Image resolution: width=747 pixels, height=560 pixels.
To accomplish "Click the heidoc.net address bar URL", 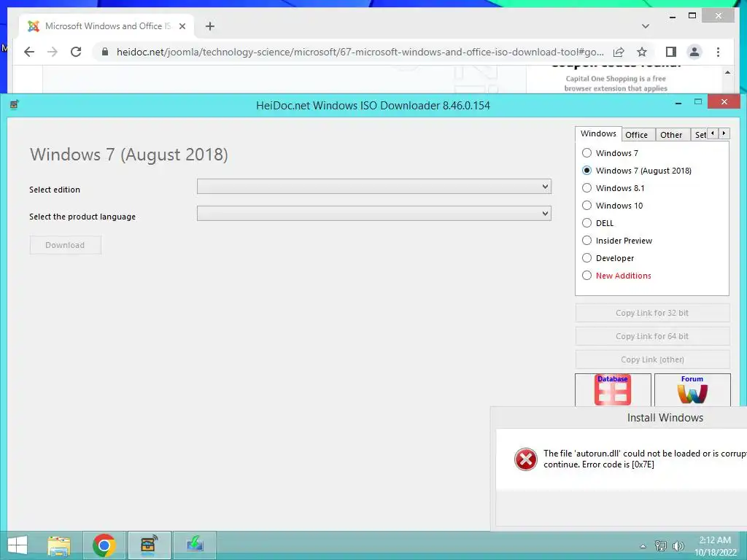I will pos(360,52).
